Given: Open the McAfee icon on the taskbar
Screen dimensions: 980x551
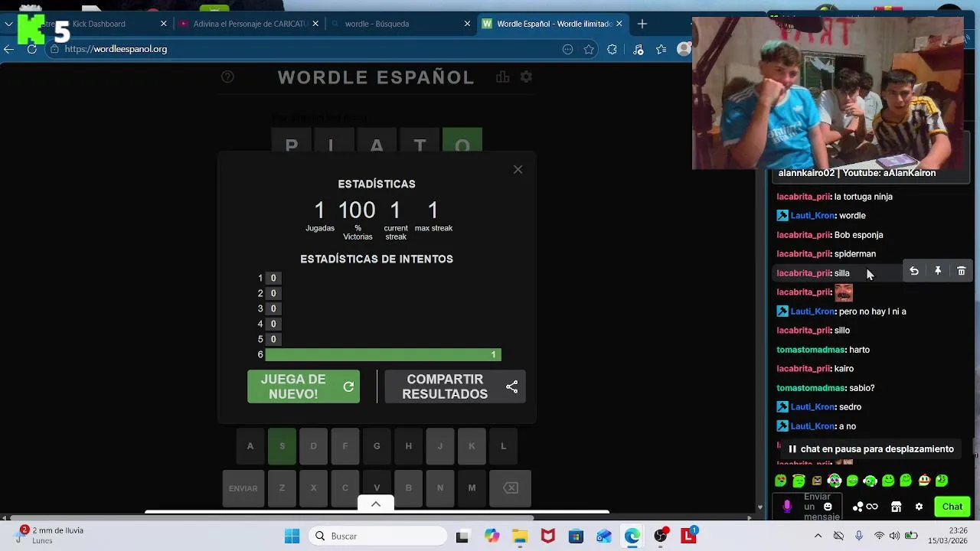Looking at the screenshot, I should 547,536.
